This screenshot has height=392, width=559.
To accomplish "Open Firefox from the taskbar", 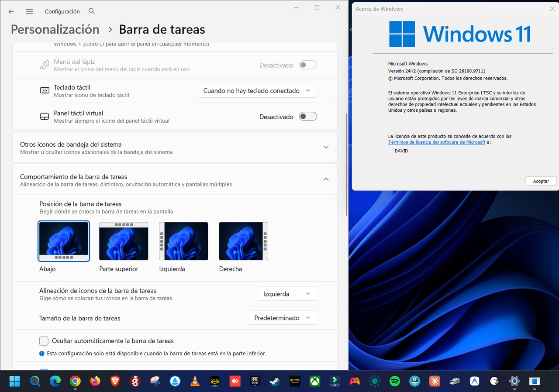I will tap(95, 381).
